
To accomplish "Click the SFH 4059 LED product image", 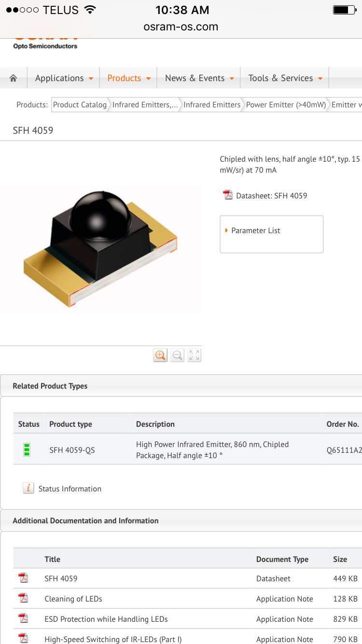I will [x=100, y=249].
